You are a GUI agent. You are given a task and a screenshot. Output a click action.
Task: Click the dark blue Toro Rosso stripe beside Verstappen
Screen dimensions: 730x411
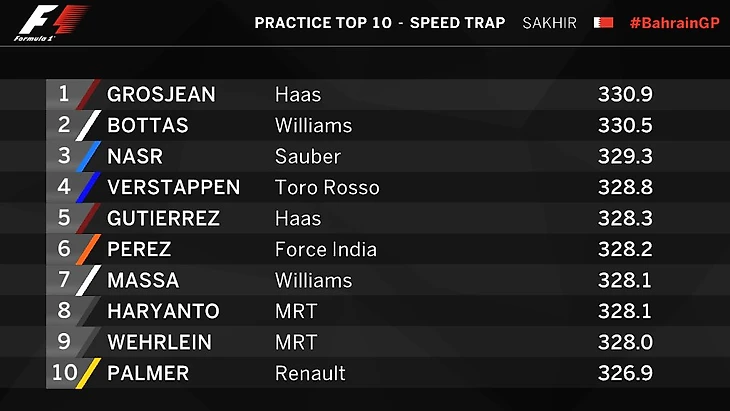90,187
